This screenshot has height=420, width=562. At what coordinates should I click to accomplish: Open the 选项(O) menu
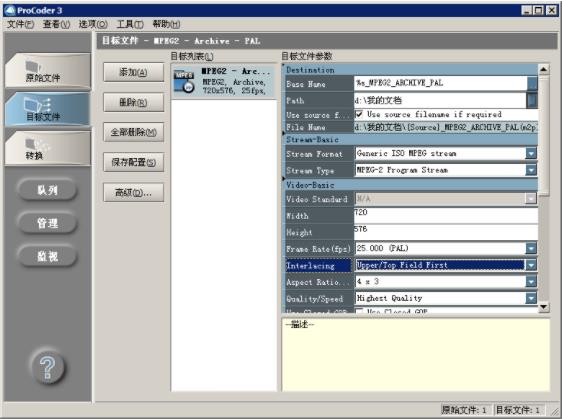coord(93,24)
